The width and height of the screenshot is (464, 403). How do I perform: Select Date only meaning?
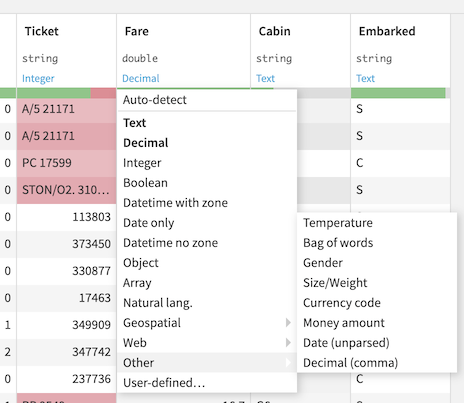click(207, 223)
